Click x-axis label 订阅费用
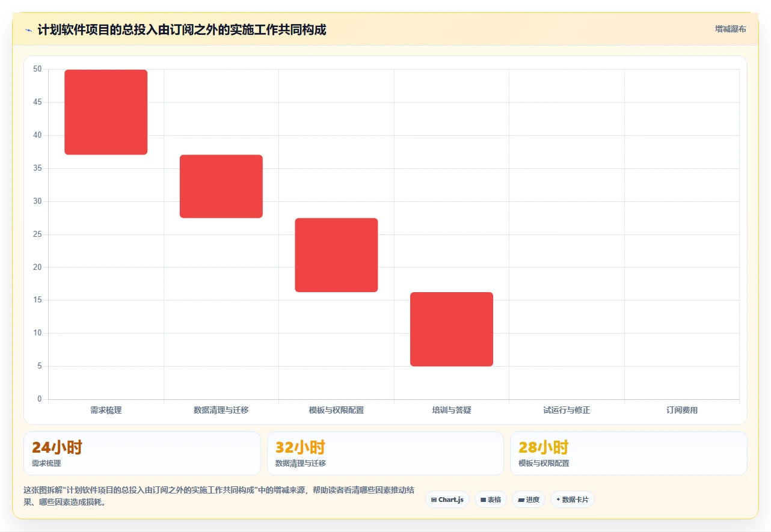The width and height of the screenshot is (771, 532). [x=682, y=410]
